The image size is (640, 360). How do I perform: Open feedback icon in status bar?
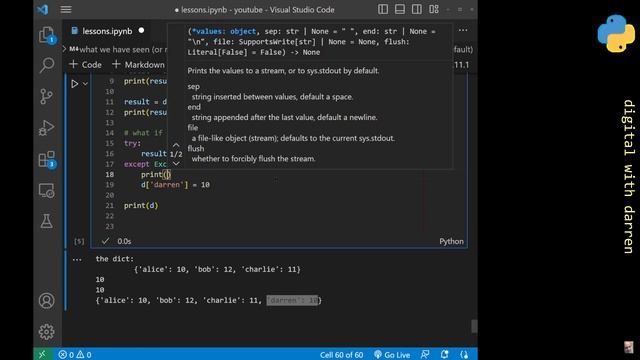pyautogui.click(x=425, y=355)
